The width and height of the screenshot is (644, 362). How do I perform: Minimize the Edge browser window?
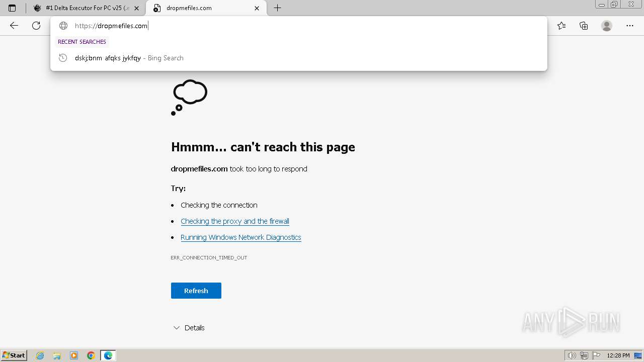[x=601, y=5]
